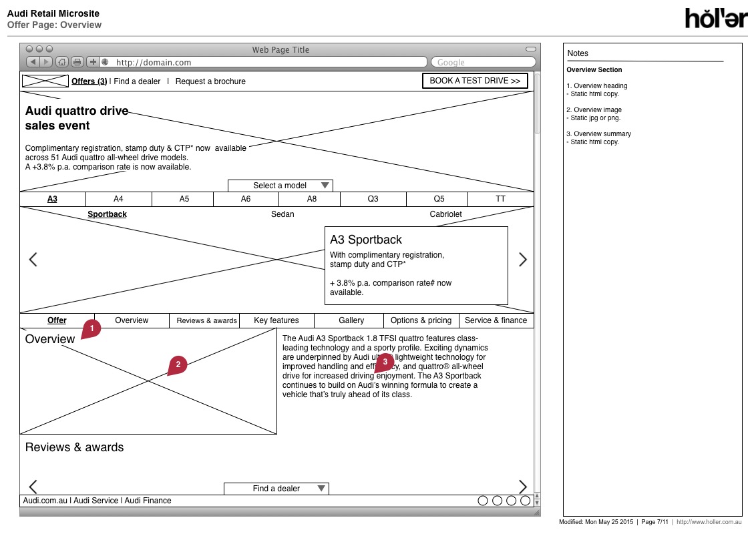
Task: Go to previous Reviews & awards item
Action: pyautogui.click(x=33, y=487)
